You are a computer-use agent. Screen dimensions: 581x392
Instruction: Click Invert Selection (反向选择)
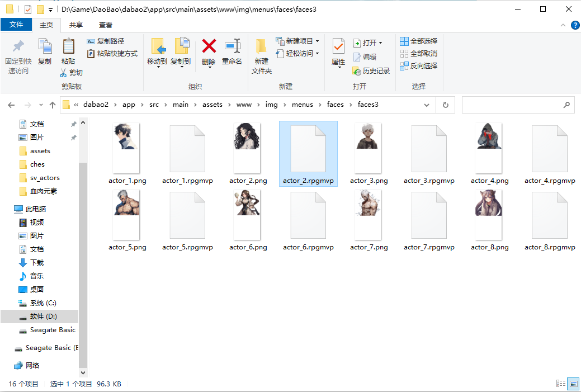(x=419, y=66)
